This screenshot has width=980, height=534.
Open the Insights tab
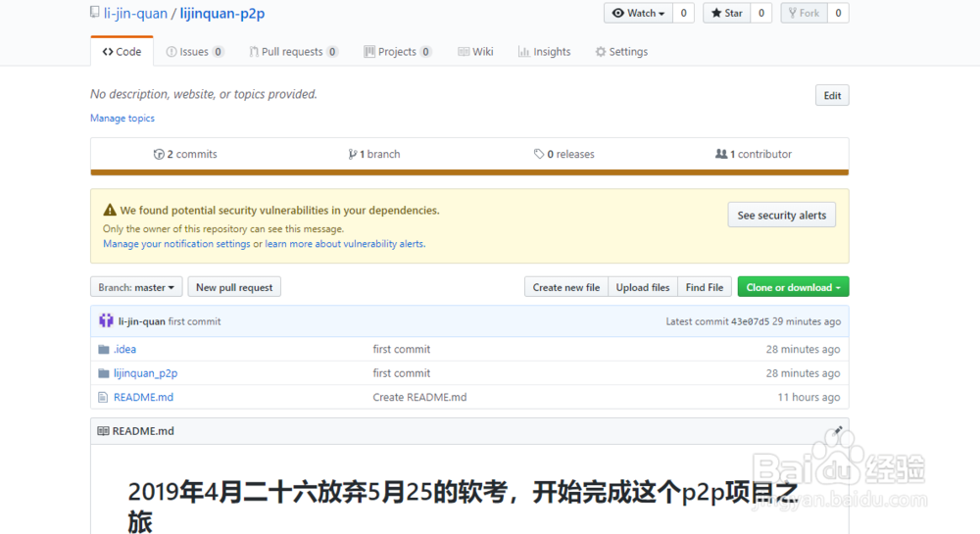point(544,52)
